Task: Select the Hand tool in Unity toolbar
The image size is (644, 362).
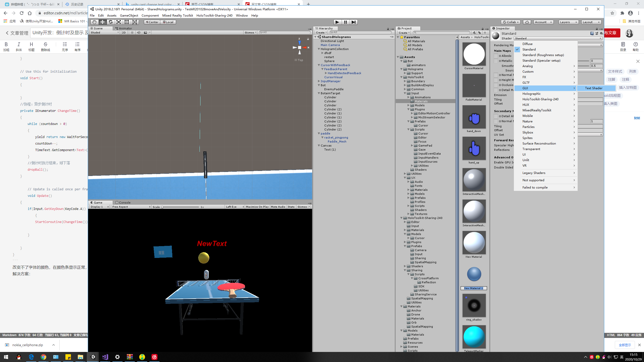Action: coord(94,22)
